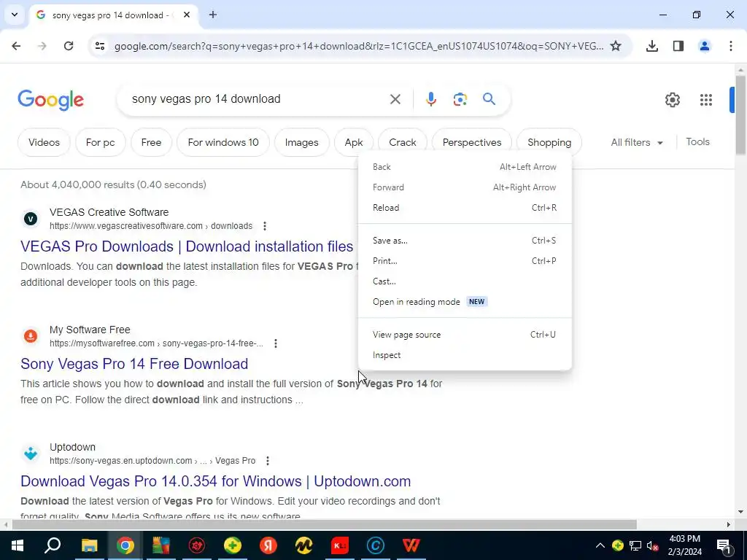Choose View page source
The image size is (747, 560).
tap(465, 335)
